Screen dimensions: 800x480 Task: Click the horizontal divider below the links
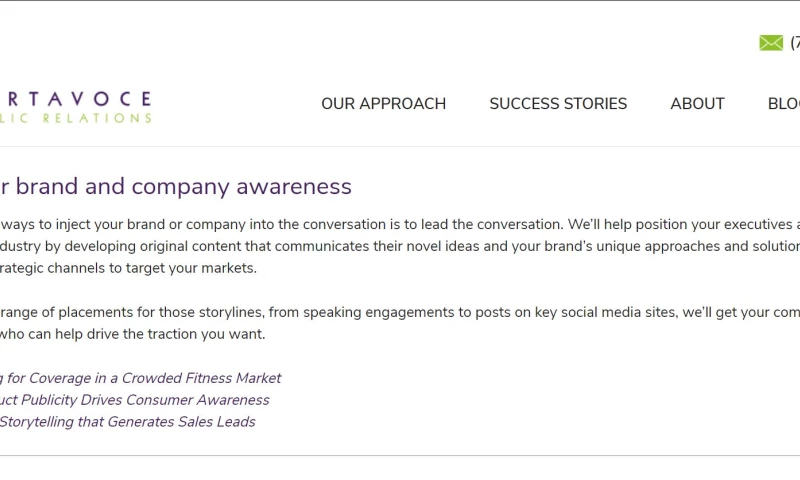(400, 456)
